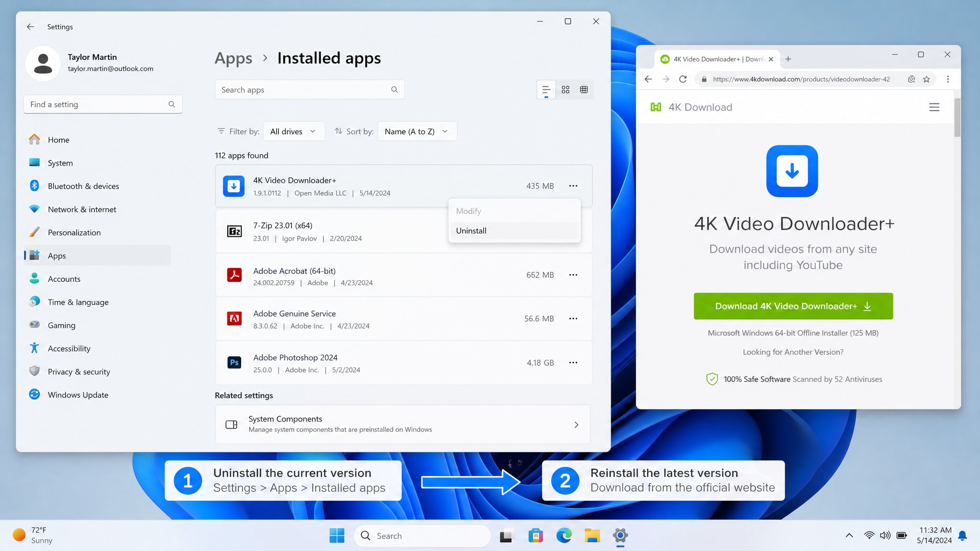Open the Filter by All drives dropdown
980x551 pixels.
294,132
